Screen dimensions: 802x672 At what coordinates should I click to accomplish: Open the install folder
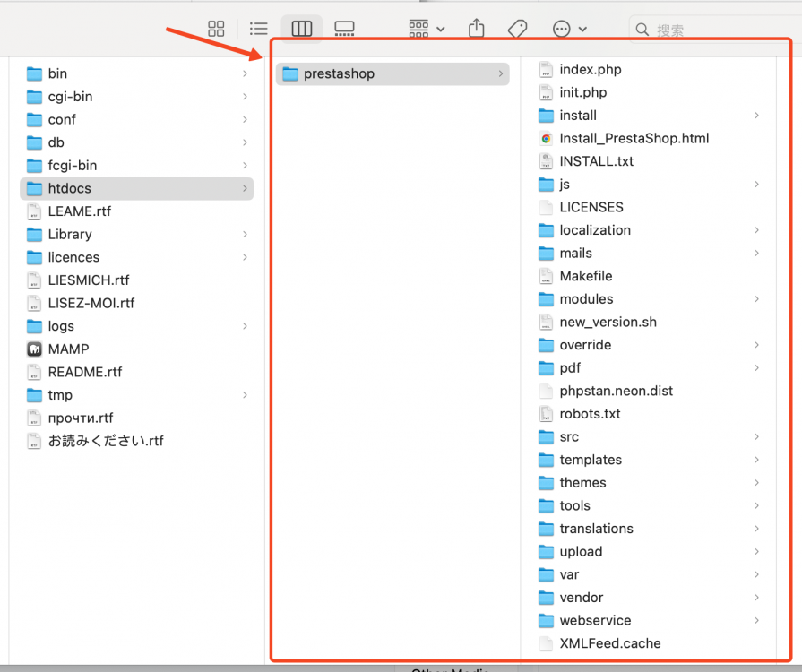(x=649, y=116)
